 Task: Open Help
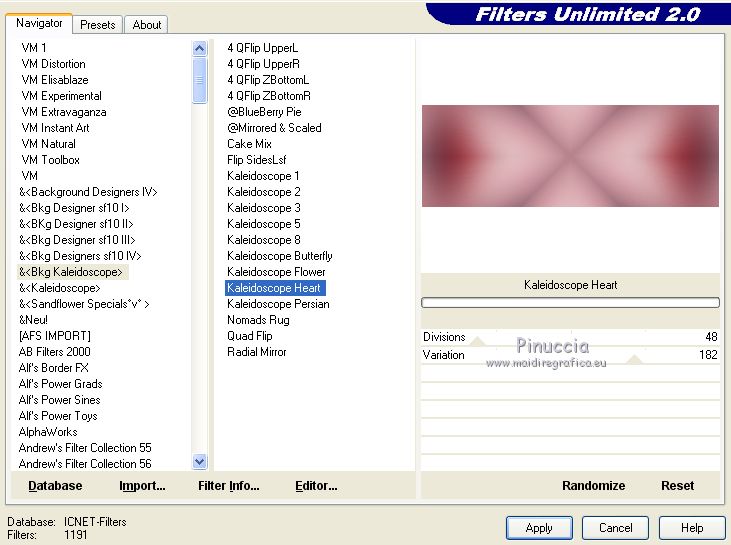(692, 528)
